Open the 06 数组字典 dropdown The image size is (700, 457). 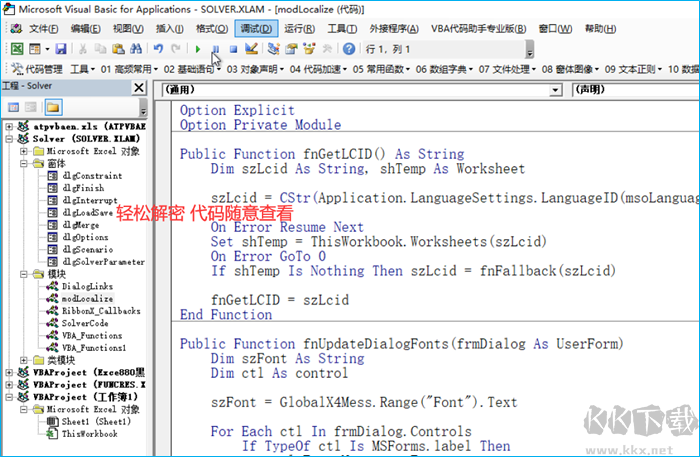(x=444, y=69)
